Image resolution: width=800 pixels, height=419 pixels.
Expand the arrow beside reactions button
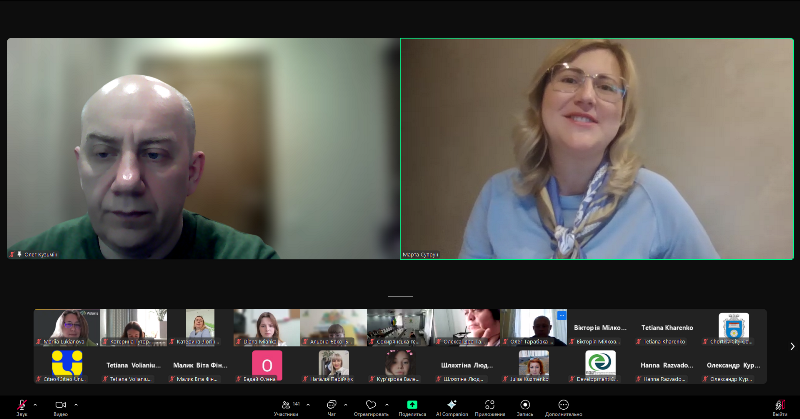tap(387, 405)
